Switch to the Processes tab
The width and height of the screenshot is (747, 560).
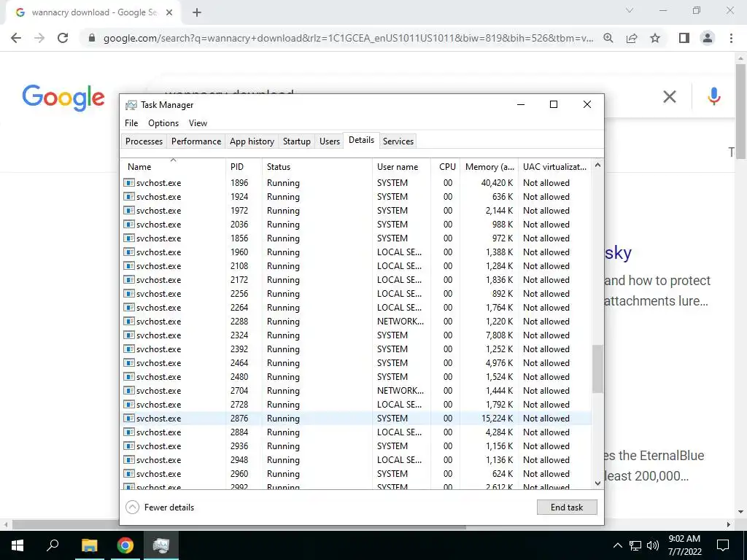pos(144,141)
